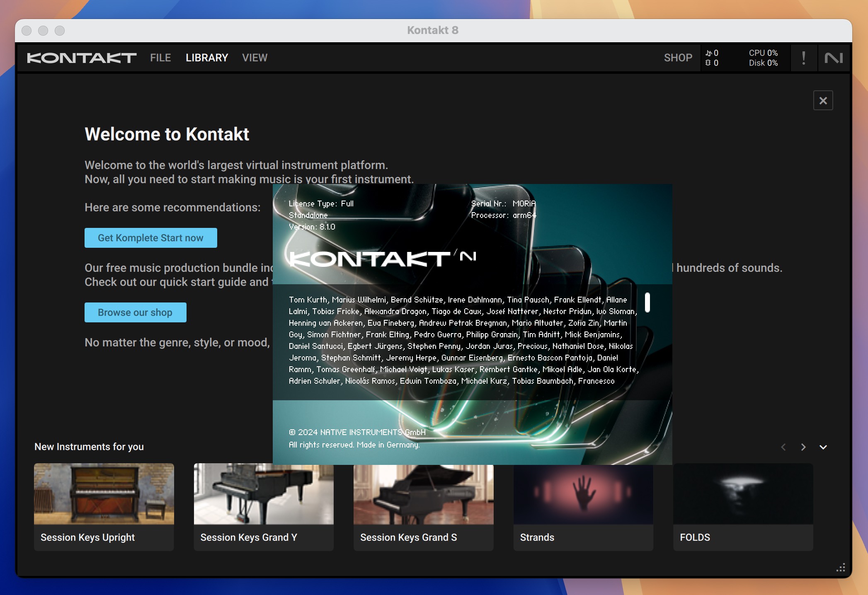Open Session Keys Grand Y thumbnail
868x595 pixels.
point(264,495)
